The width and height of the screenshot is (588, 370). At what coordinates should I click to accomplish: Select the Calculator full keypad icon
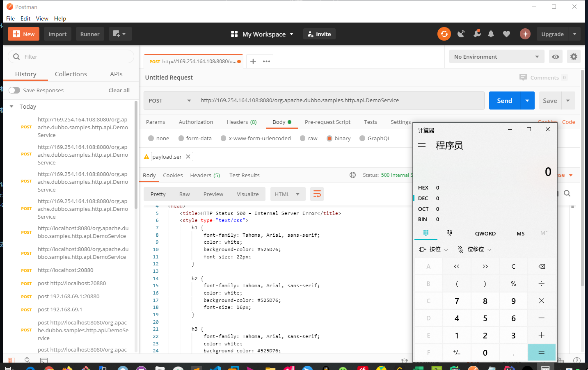(x=426, y=233)
